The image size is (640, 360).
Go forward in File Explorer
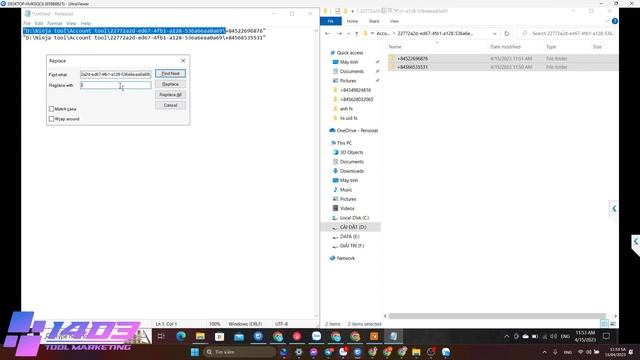[339, 33]
